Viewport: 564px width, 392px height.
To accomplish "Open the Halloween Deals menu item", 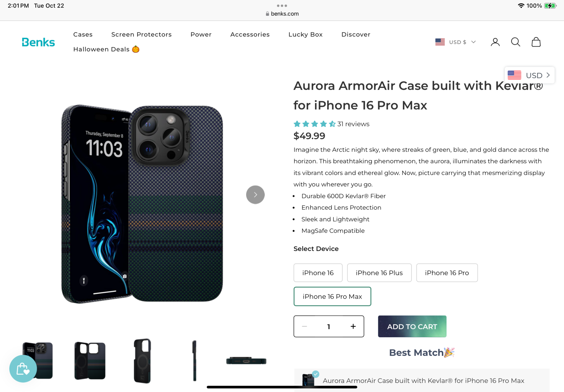I will point(106,49).
